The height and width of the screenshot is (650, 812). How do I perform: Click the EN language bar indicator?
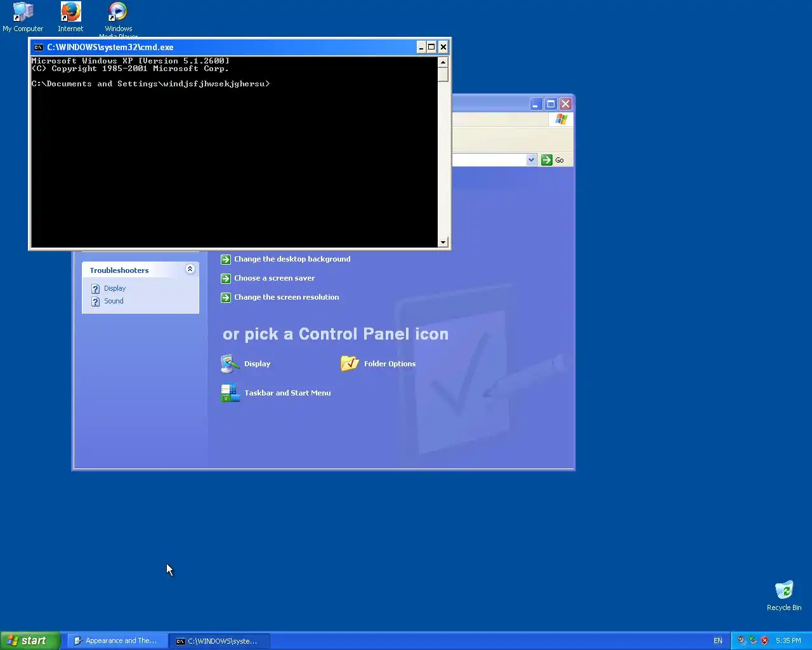[x=718, y=640]
